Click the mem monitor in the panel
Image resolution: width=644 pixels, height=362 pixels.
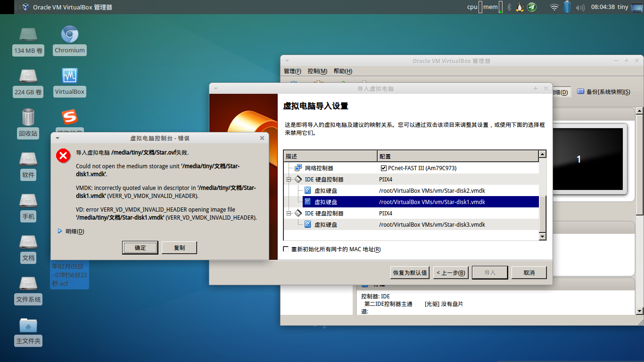[x=493, y=7]
